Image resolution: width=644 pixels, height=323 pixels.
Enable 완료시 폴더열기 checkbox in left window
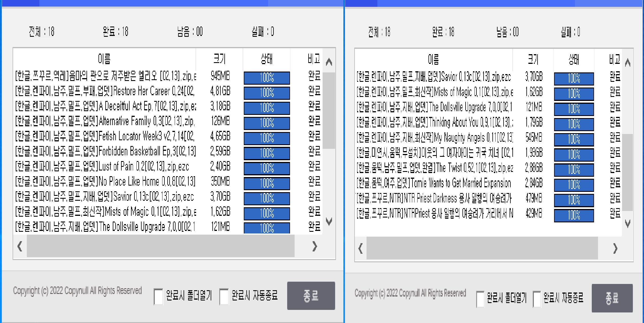click(158, 296)
